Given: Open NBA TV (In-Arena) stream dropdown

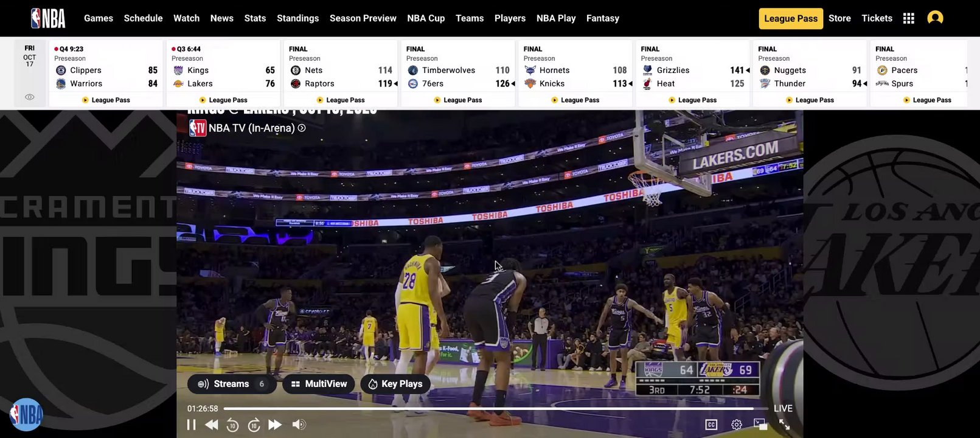Looking at the screenshot, I should click(248, 128).
